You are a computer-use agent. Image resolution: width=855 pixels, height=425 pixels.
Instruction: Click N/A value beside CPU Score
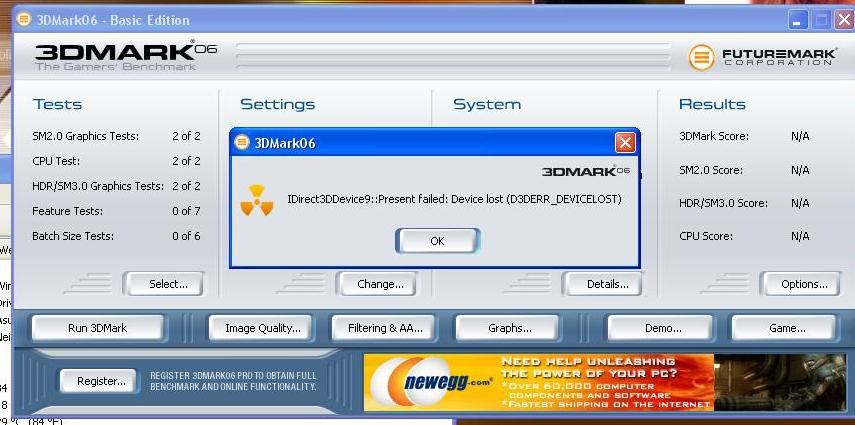pyautogui.click(x=800, y=237)
